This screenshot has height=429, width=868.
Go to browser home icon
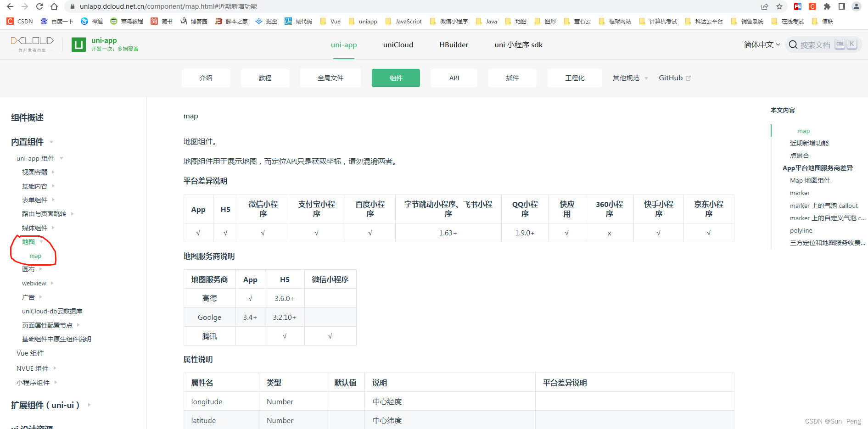[x=54, y=6]
